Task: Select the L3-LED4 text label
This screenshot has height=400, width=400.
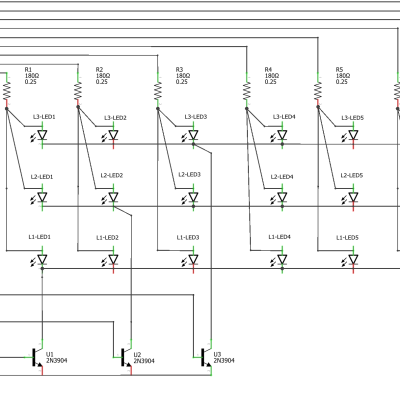Action: pyautogui.click(x=284, y=117)
